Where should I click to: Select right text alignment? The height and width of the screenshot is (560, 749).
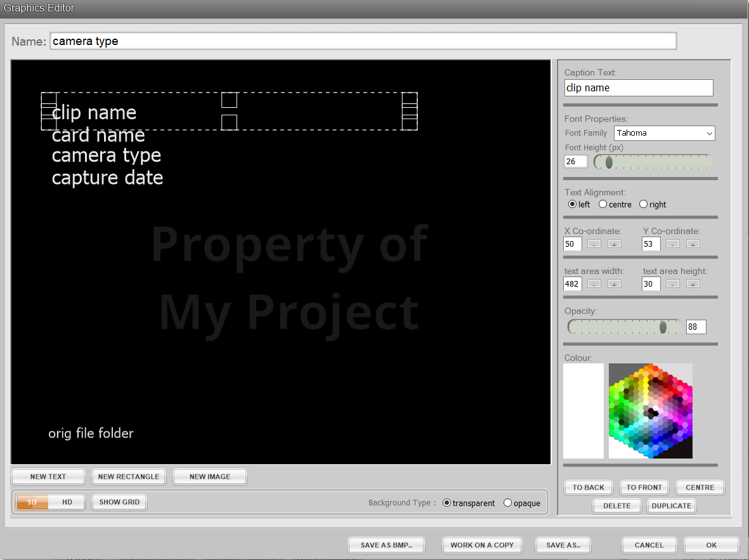pyautogui.click(x=644, y=204)
